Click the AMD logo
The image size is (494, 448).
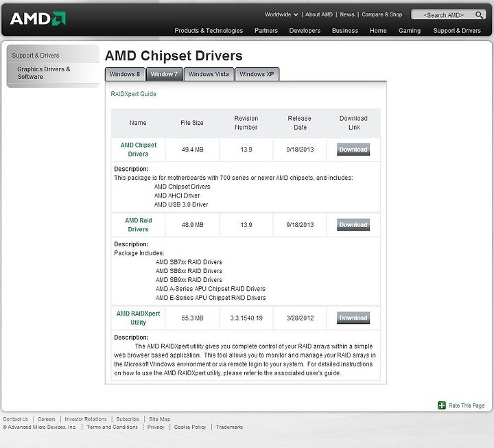click(38, 19)
